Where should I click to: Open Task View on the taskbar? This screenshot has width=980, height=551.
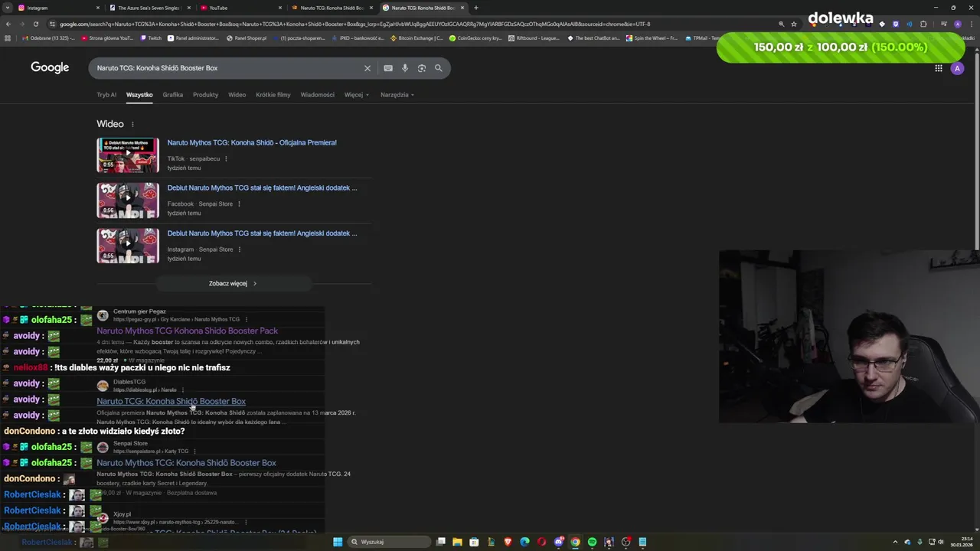441,542
